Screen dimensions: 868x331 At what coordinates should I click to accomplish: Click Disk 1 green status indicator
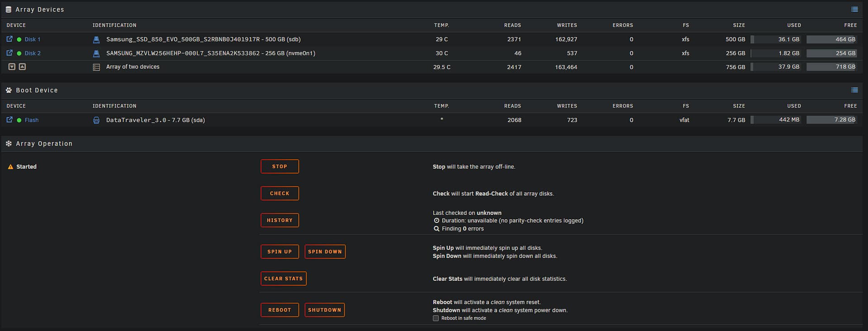tap(19, 40)
